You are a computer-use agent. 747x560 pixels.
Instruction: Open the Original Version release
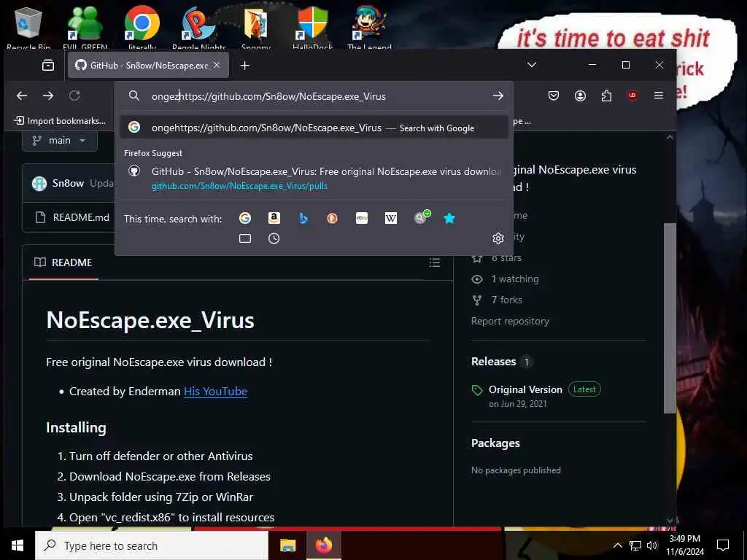525,389
